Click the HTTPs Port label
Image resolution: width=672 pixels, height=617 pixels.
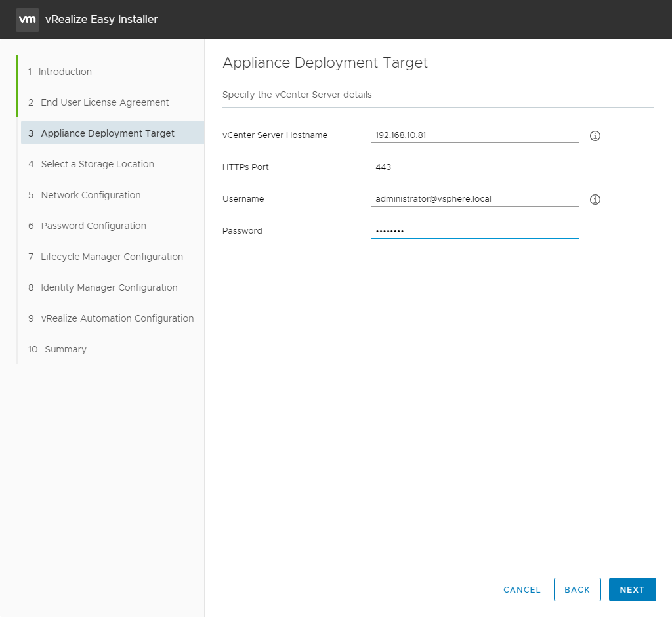tap(245, 167)
